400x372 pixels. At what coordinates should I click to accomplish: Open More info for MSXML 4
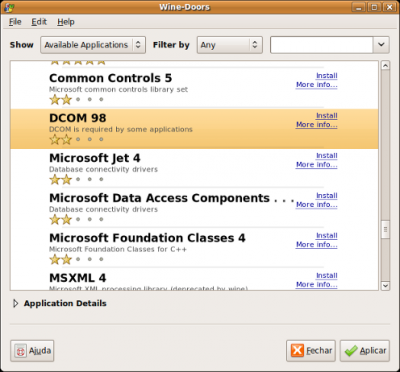point(317,285)
